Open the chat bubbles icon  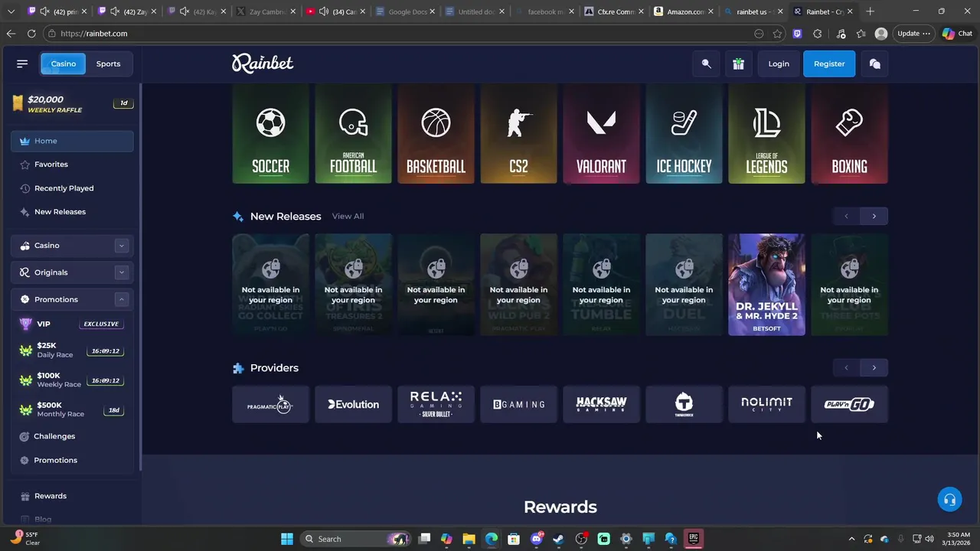(x=875, y=64)
